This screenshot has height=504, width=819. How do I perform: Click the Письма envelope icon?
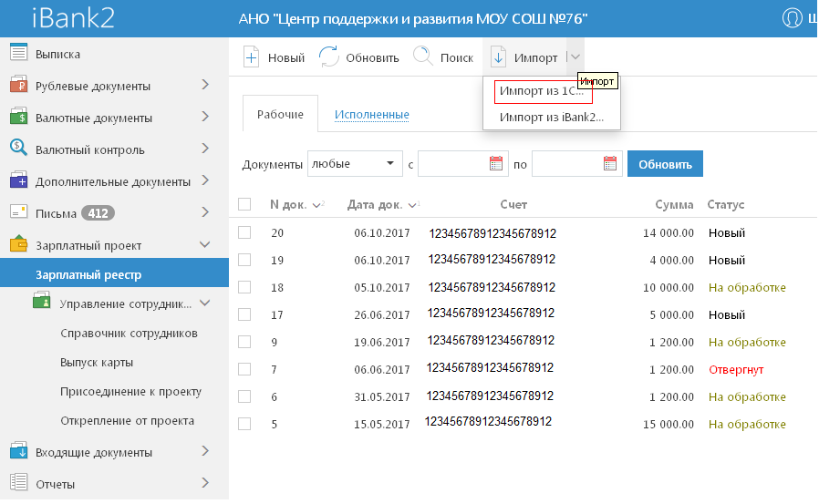(x=18, y=212)
